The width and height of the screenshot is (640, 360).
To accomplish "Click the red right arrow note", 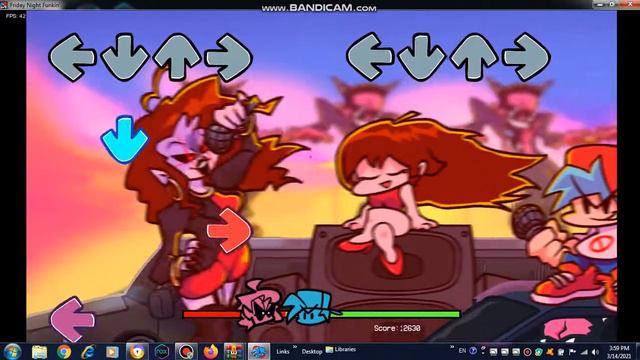I will point(229,231).
